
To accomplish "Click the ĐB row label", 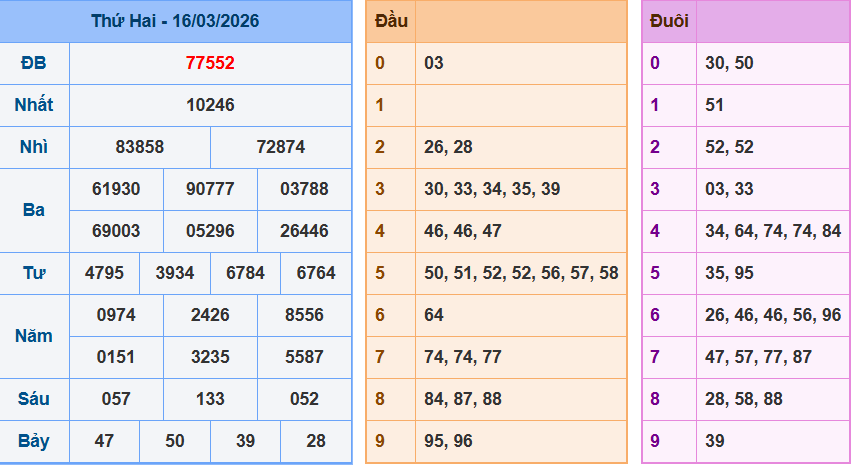I will tap(34, 63).
